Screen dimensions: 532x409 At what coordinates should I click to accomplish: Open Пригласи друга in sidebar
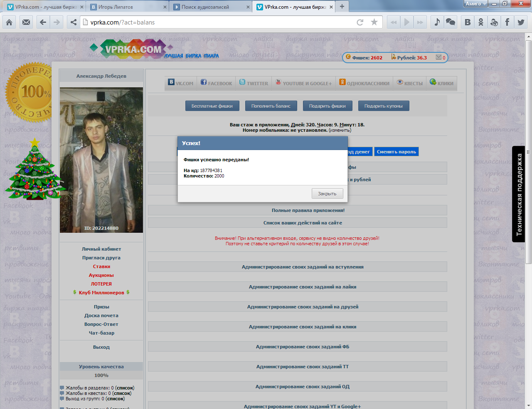pyautogui.click(x=101, y=258)
